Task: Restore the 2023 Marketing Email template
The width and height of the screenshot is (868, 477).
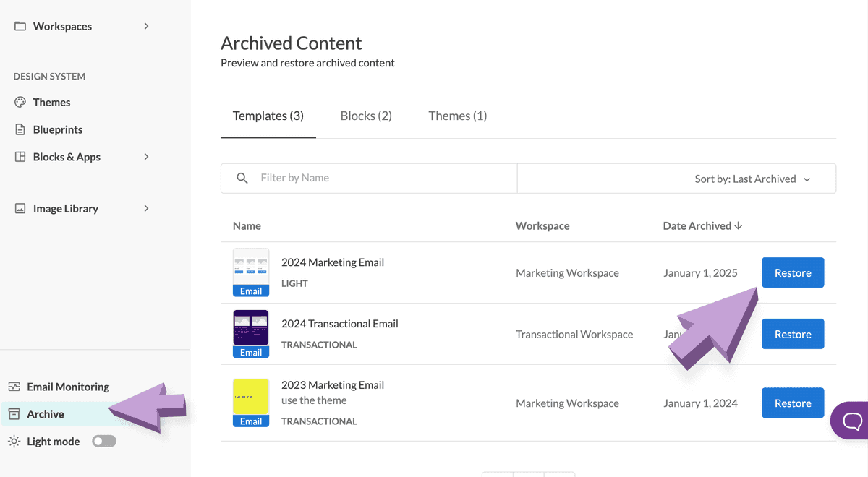Action: [x=793, y=403]
